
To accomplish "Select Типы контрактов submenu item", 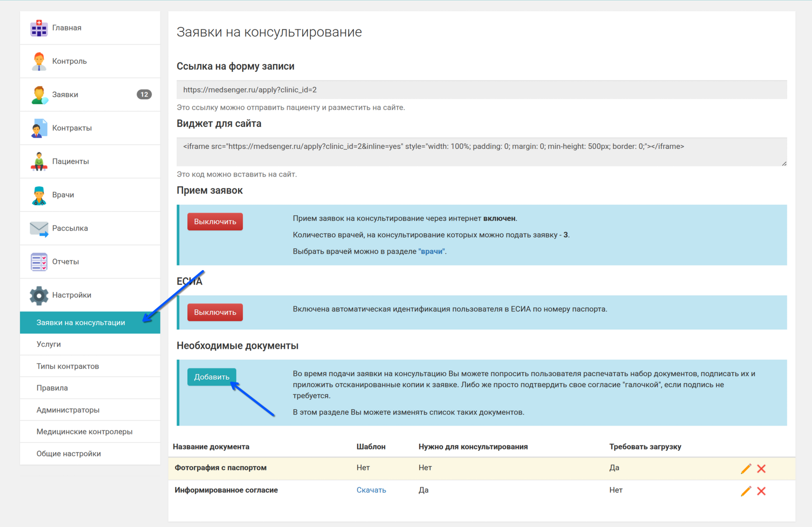I will [68, 366].
